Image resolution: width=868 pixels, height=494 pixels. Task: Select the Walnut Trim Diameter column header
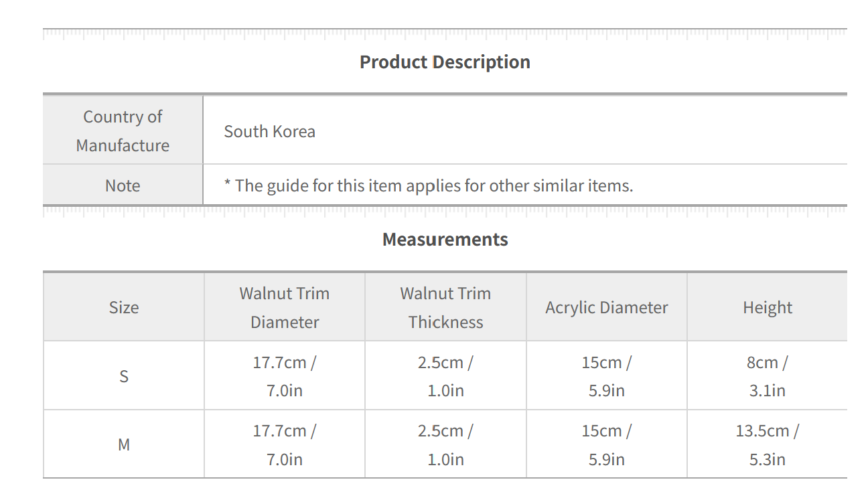(285, 307)
